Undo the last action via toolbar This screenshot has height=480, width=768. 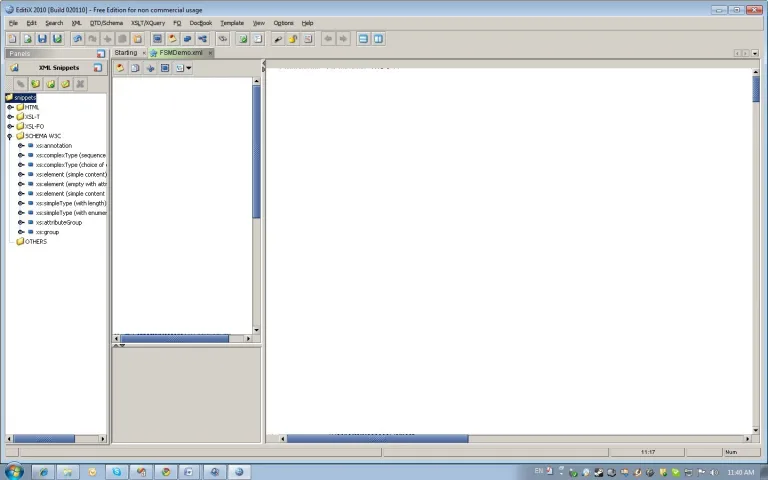click(77, 39)
